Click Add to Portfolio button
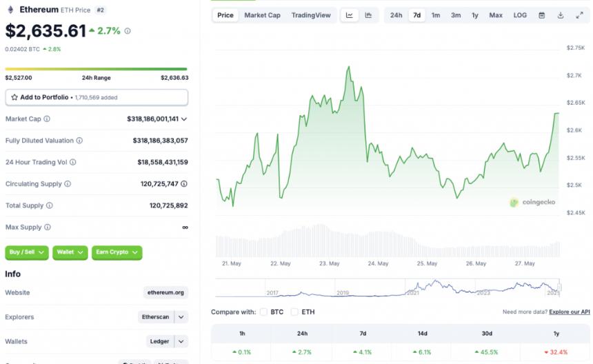Screen dimensions: 593x364 point(97,97)
